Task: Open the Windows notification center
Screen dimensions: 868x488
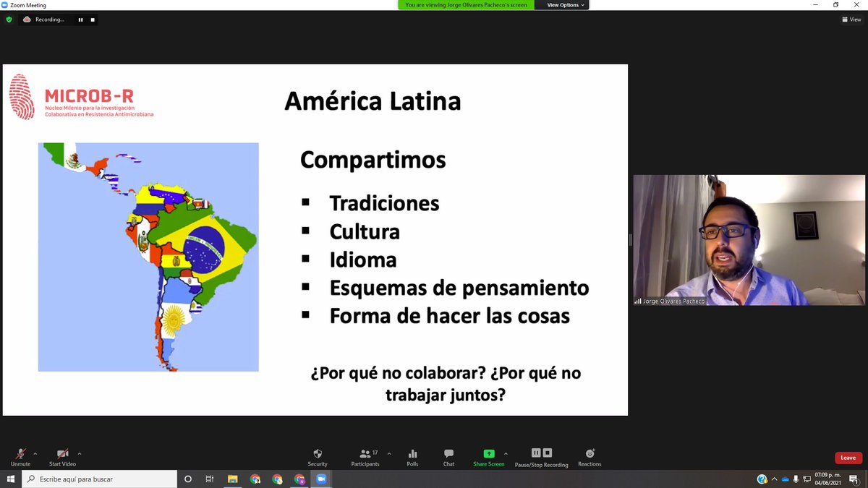Action: pyautogui.click(x=855, y=479)
